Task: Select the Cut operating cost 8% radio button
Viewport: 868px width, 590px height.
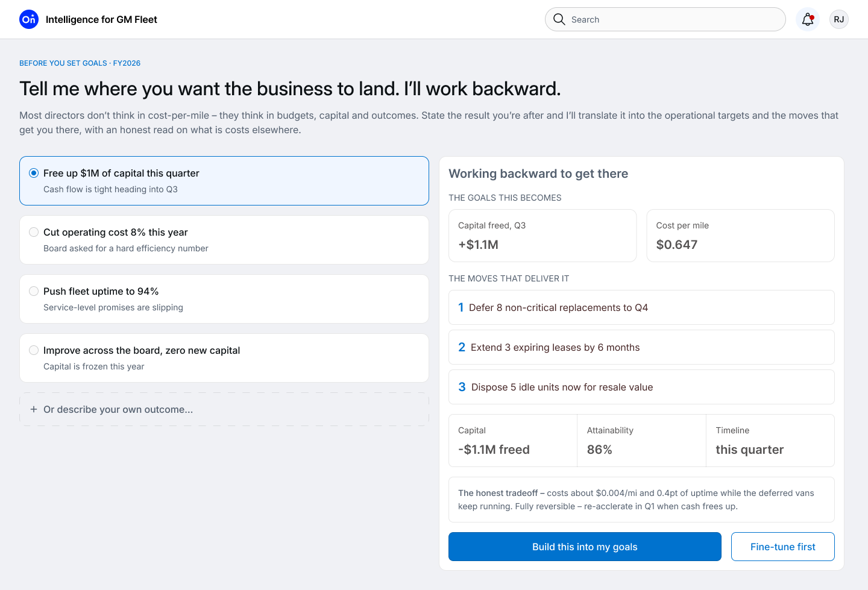Action: 34,232
